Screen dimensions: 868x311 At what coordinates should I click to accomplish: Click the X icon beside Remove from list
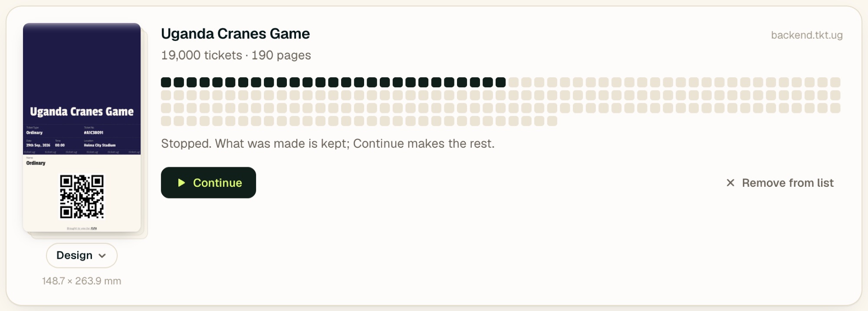click(730, 183)
